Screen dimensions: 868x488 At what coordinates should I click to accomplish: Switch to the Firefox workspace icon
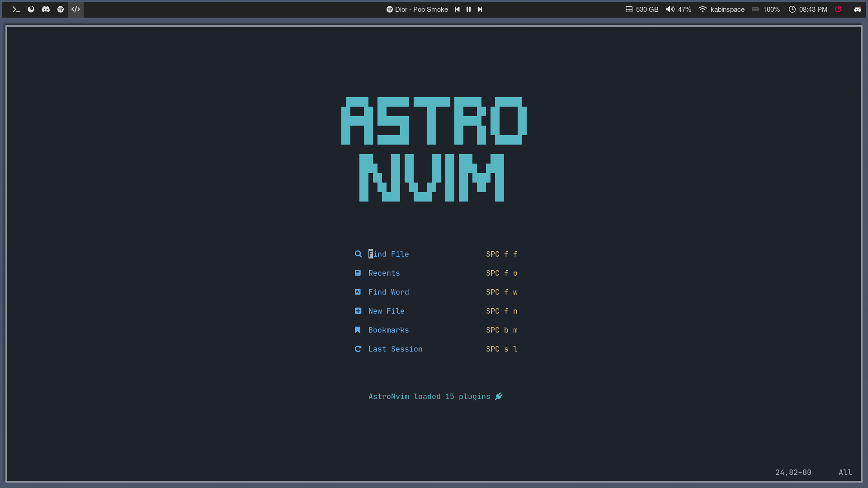coord(31,9)
